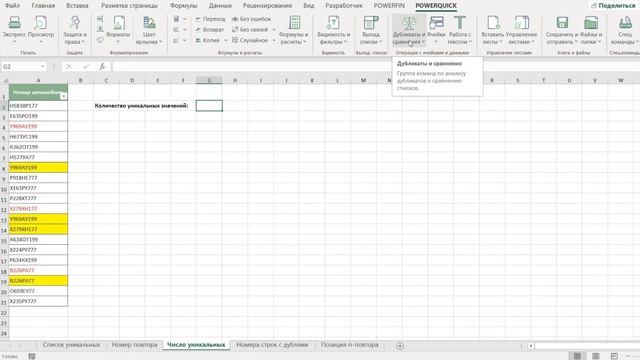The height and width of the screenshot is (360, 640).
Task: Select the highlighted cell in row 8
Action: pyautogui.click(x=38, y=167)
